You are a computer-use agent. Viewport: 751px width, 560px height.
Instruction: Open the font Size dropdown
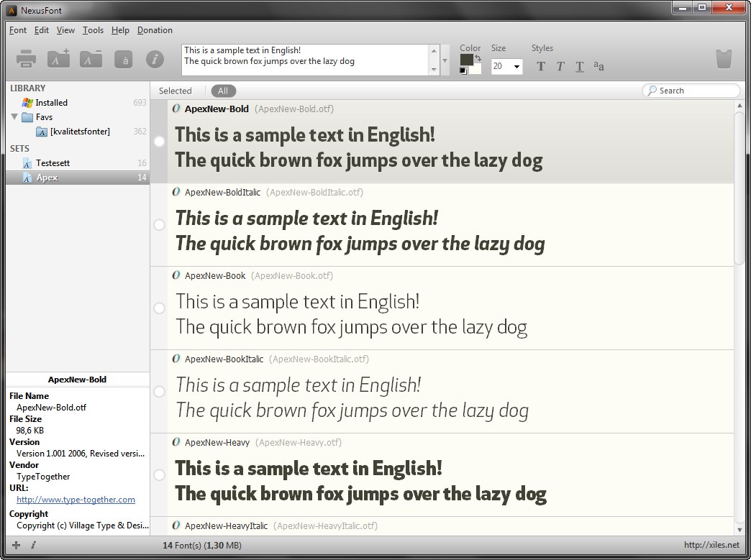click(516, 67)
